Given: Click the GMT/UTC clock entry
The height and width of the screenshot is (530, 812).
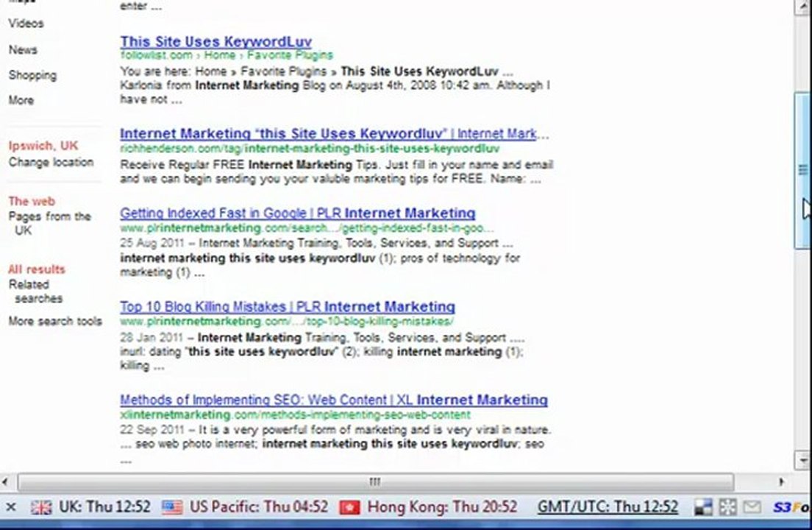Looking at the screenshot, I should pyautogui.click(x=608, y=506).
